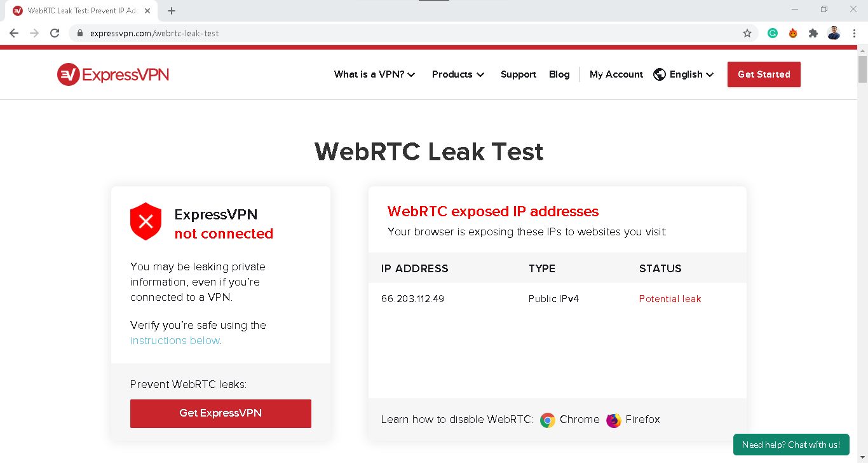This screenshot has width=868, height=463.
Task: Click the 'Need help? Chat with us!' widget
Action: tap(791, 445)
